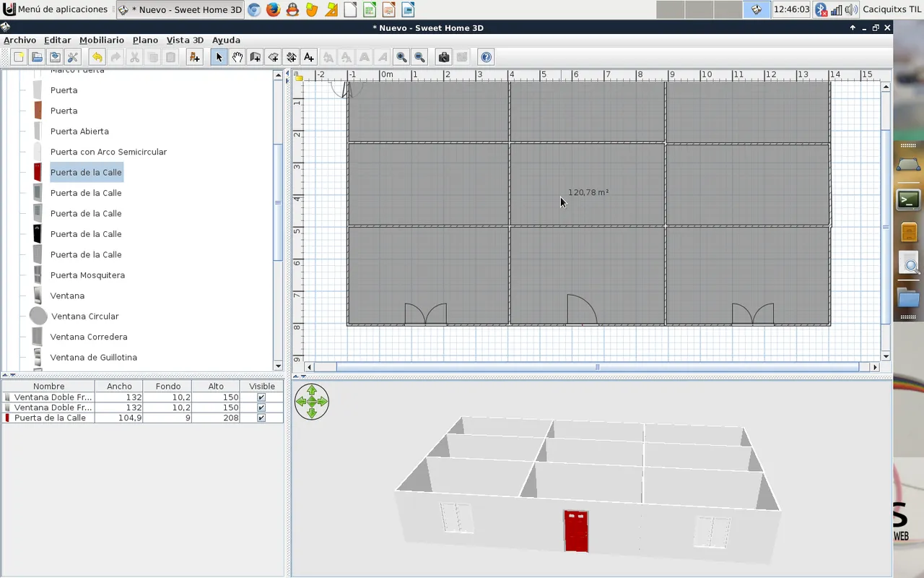Screen dimensions: 924x578
Task: Select the Create rooms tool
Action: [273, 57]
